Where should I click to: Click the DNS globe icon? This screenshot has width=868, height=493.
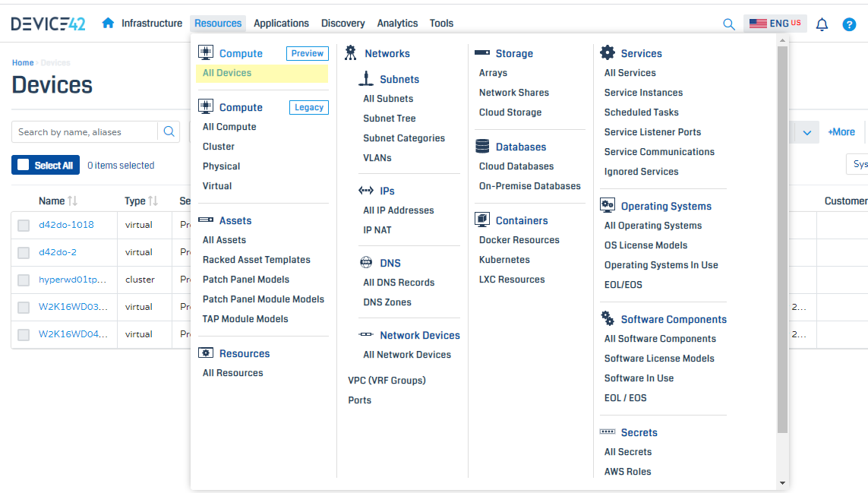[x=366, y=262]
